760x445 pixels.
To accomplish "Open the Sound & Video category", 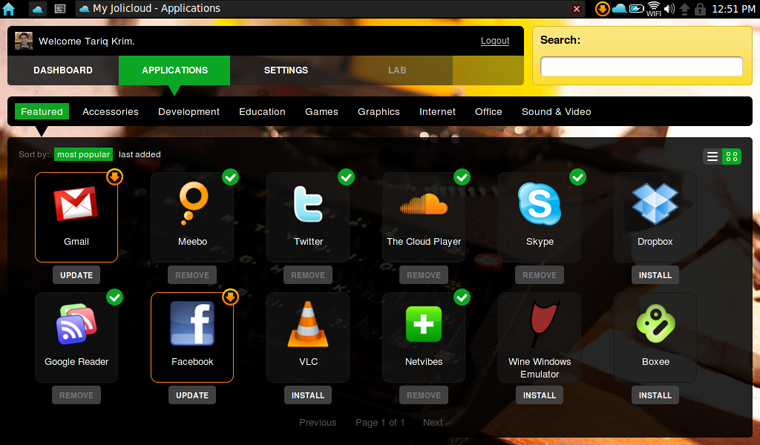I will coord(556,111).
